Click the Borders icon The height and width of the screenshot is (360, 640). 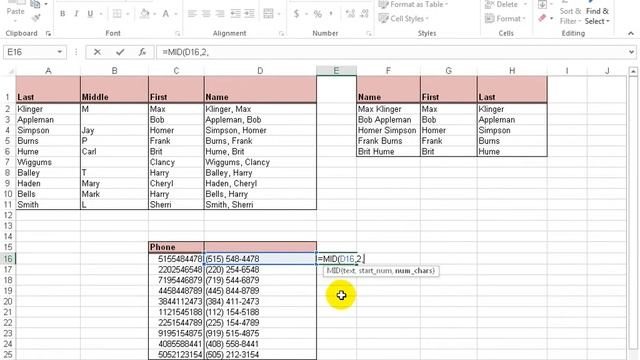(117, 14)
